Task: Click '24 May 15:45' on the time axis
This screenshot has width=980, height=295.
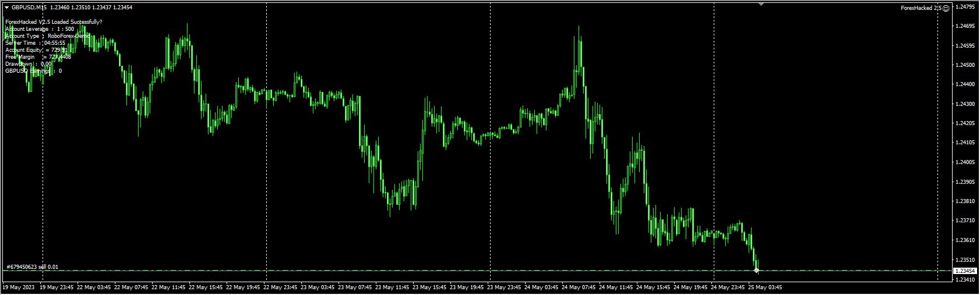Action: click(x=653, y=287)
